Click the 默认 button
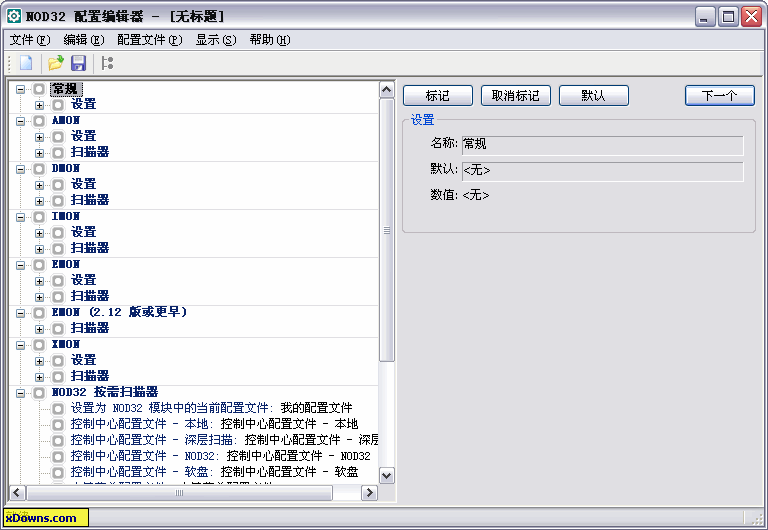 pos(594,96)
